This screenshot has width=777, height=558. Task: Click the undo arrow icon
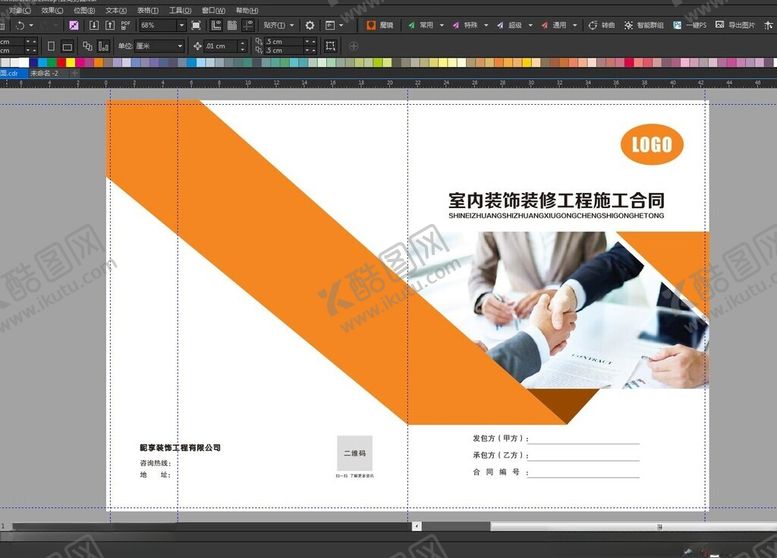coord(20,25)
